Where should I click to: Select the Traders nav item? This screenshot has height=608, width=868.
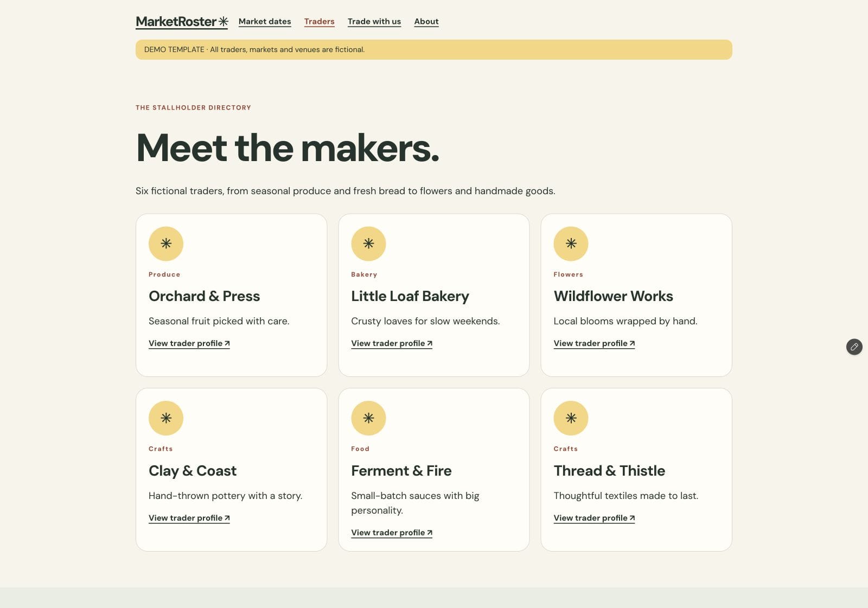(x=319, y=22)
